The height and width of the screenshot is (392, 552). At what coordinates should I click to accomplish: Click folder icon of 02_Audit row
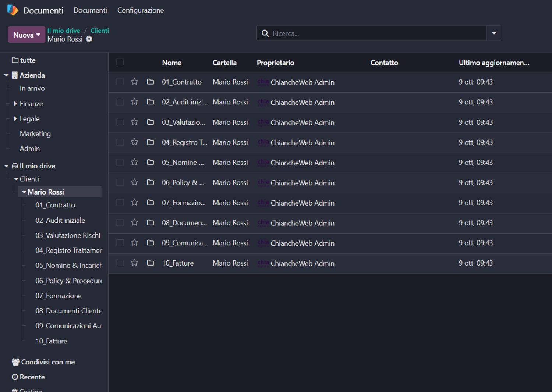(150, 102)
